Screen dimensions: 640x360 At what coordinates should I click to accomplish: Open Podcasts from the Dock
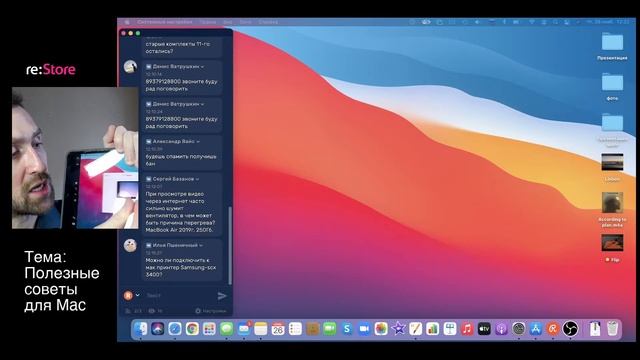pyautogui.click(x=501, y=329)
